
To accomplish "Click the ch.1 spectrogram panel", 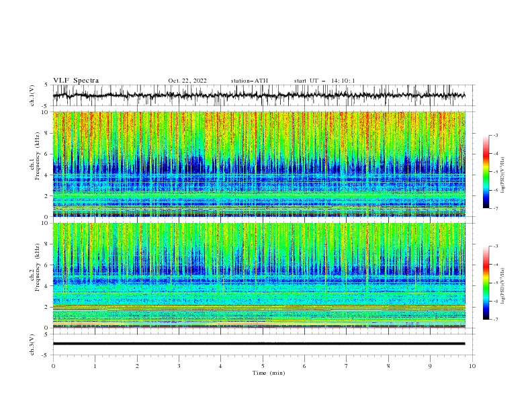I will [x=259, y=164].
